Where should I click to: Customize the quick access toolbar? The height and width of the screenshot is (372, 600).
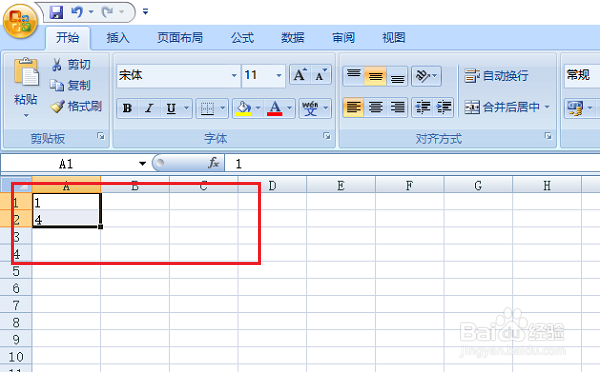pyautogui.click(x=145, y=12)
